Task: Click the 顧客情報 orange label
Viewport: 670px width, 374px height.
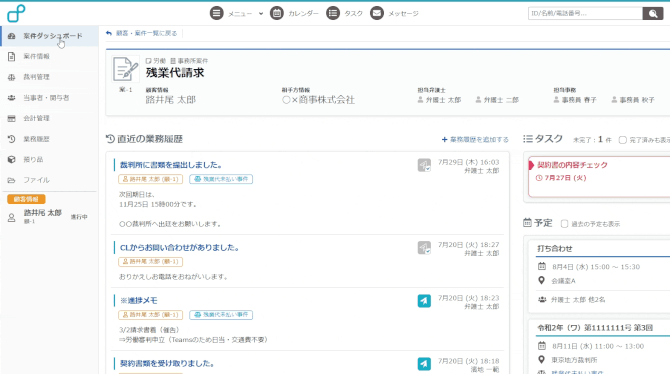Action: [x=26, y=199]
